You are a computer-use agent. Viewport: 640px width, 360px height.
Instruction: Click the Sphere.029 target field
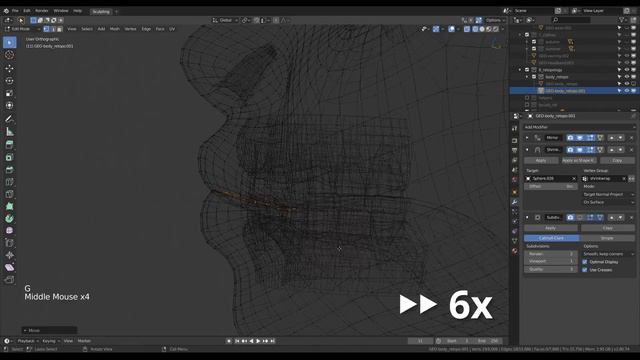click(551, 179)
